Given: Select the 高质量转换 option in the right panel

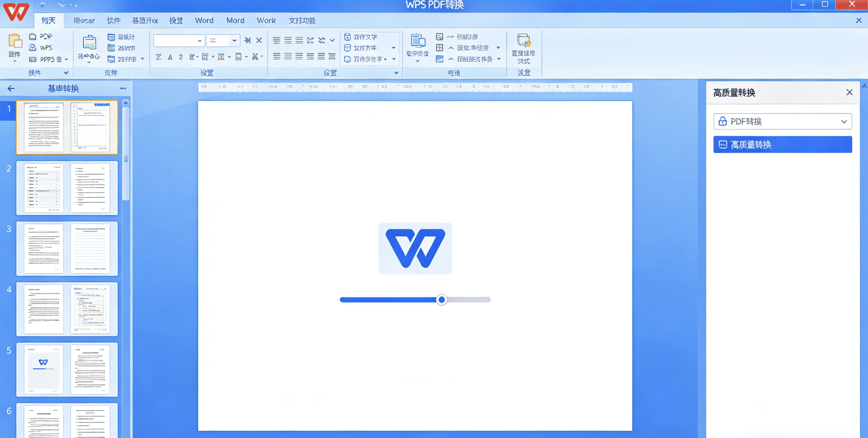Looking at the screenshot, I should pos(782,144).
